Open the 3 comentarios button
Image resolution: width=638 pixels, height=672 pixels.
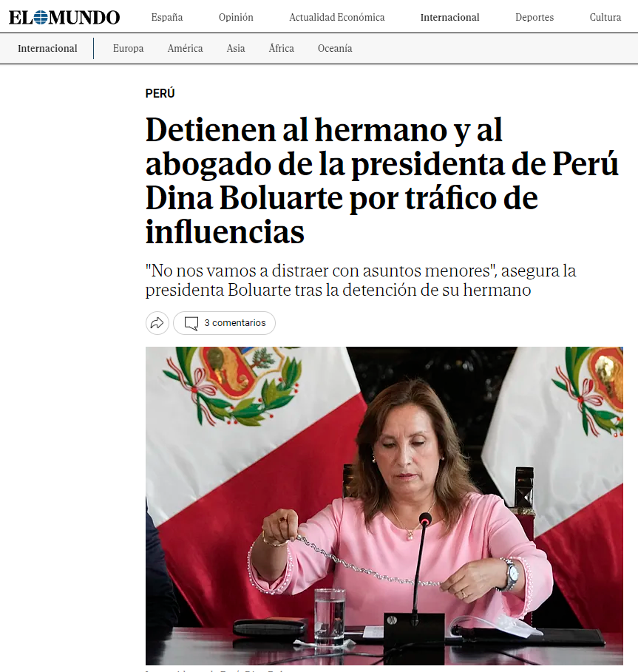(x=224, y=323)
